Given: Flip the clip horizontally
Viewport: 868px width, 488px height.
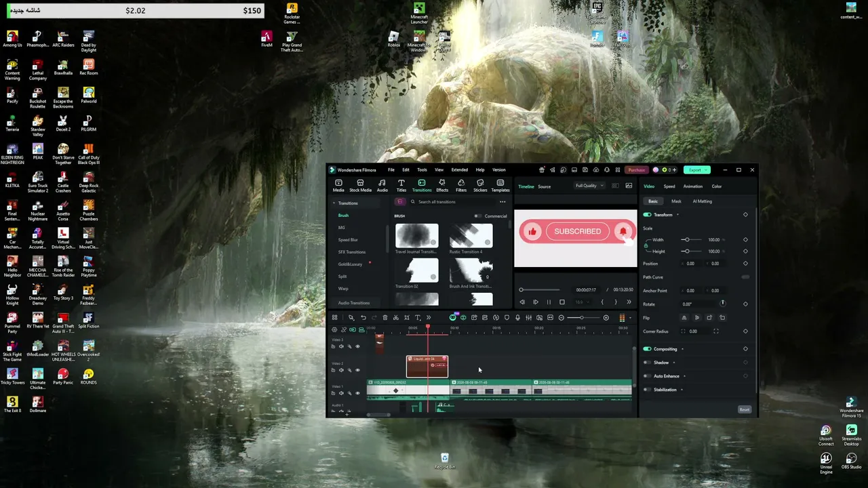Looking at the screenshot, I should (x=684, y=318).
